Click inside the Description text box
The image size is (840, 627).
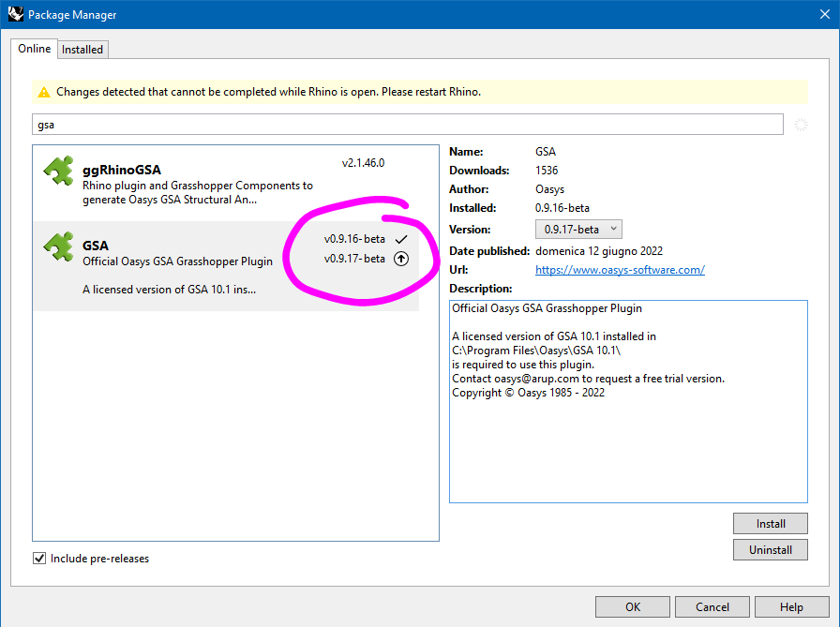pos(628,401)
